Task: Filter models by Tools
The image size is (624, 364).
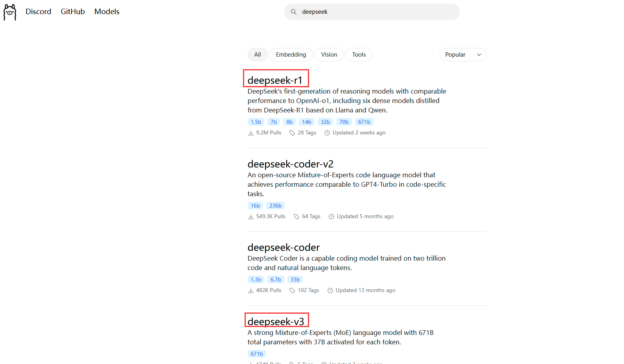Action: pos(359,55)
